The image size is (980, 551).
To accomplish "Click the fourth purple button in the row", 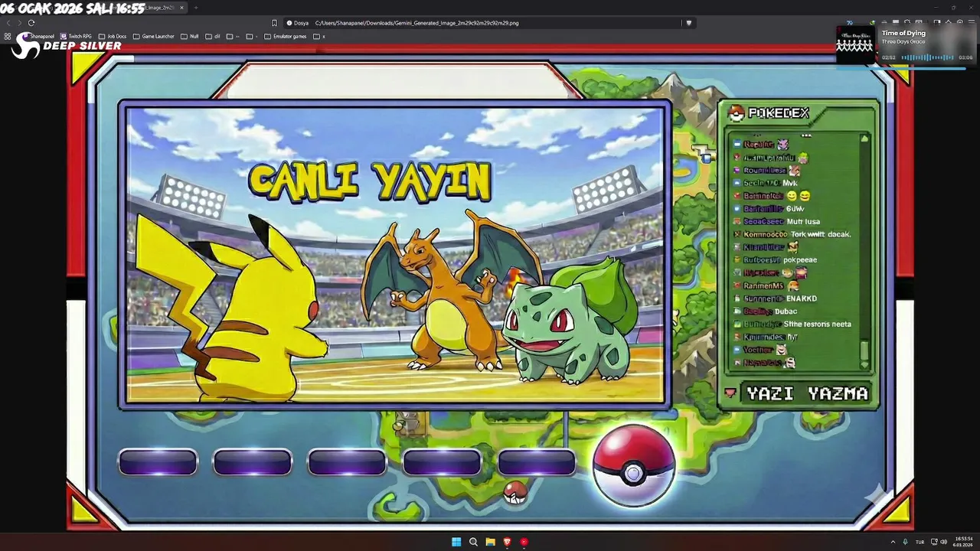I will pos(442,462).
